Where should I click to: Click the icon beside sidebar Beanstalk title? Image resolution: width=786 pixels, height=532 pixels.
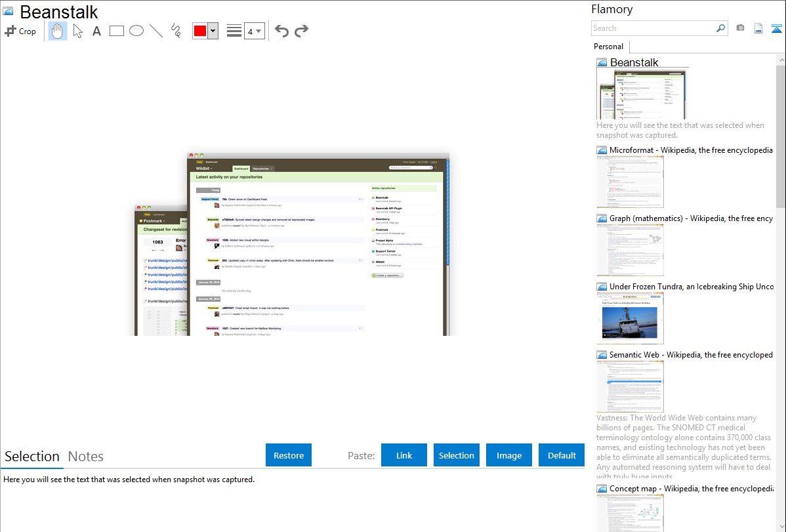tap(602, 63)
